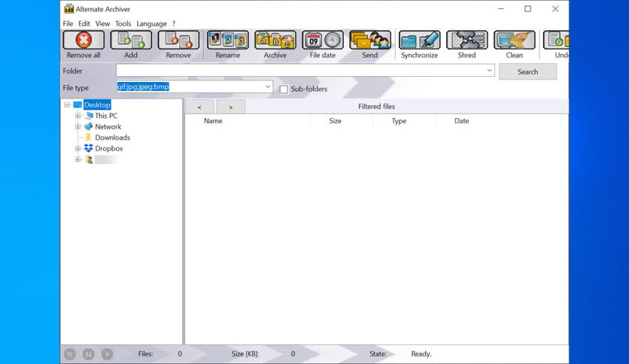This screenshot has width=629, height=364.
Task: Click the Add files toolbar icon
Action: point(131,41)
